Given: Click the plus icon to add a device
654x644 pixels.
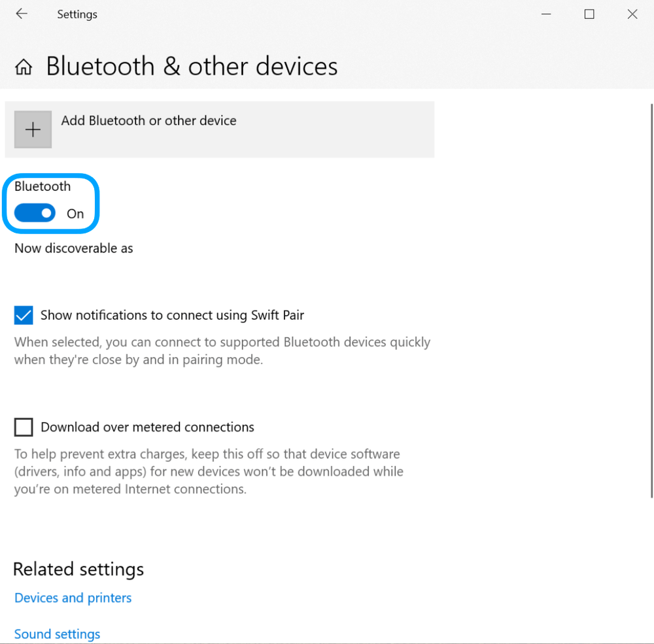Looking at the screenshot, I should [33, 129].
